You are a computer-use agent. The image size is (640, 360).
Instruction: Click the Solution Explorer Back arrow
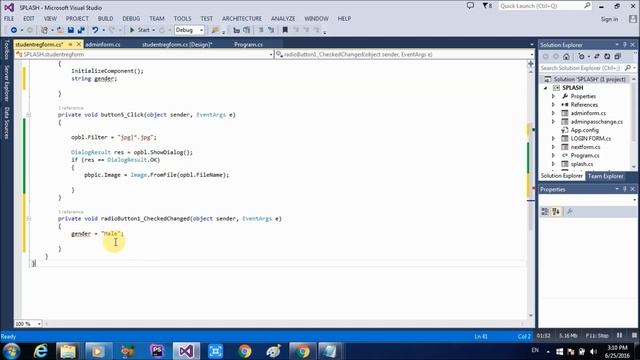click(546, 56)
